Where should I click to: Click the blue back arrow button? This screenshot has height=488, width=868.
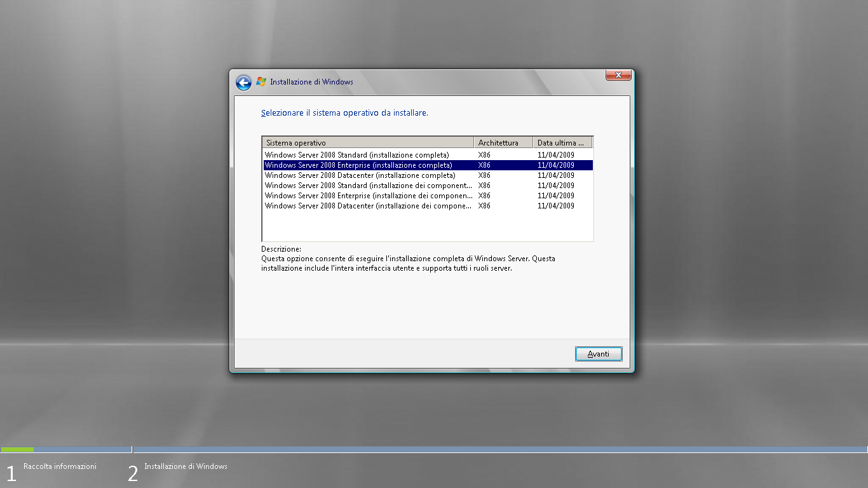click(243, 83)
